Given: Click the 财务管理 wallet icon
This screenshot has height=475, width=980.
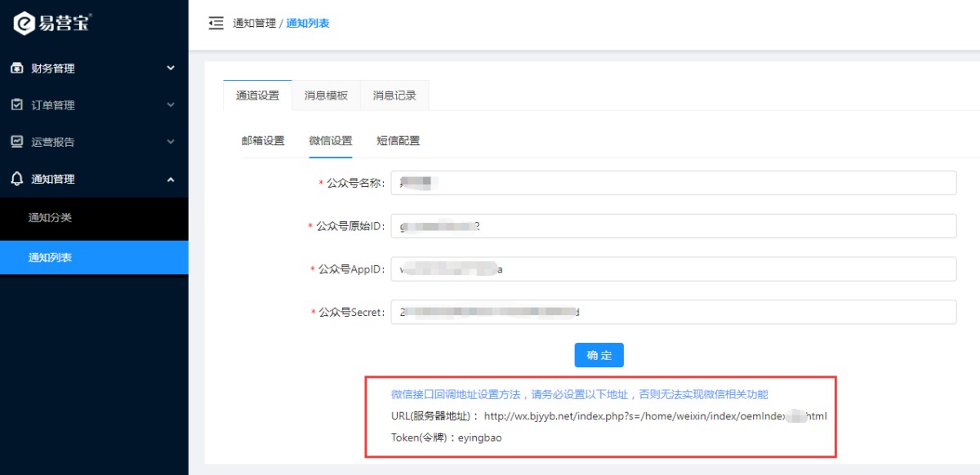Looking at the screenshot, I should 16,69.
